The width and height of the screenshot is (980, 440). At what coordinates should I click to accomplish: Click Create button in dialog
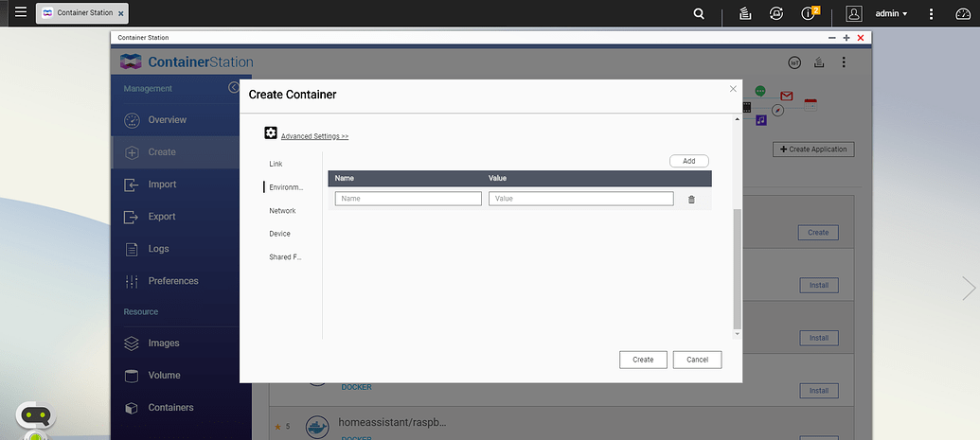pos(643,360)
